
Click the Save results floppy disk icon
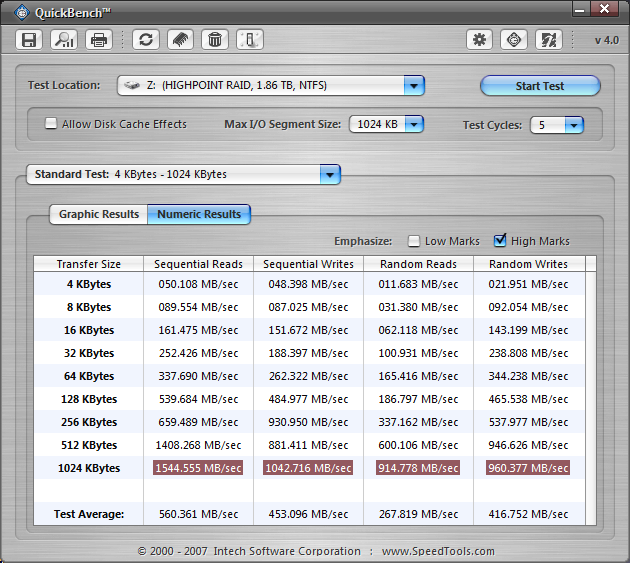tap(29, 40)
